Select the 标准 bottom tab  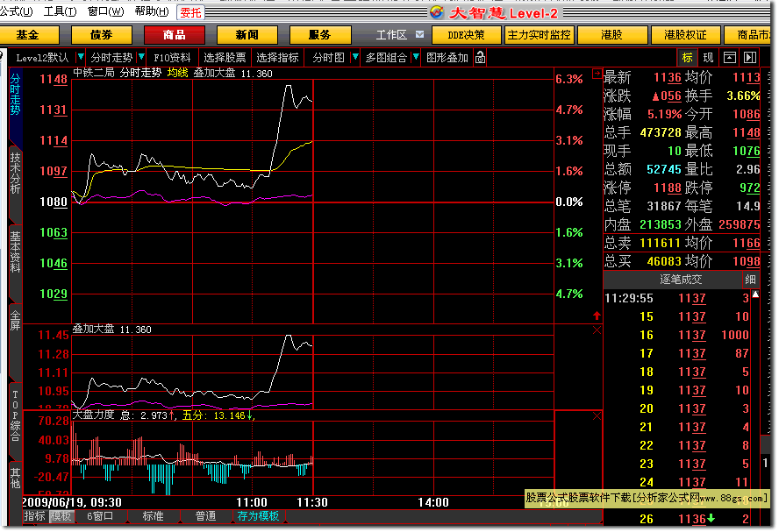(x=153, y=516)
